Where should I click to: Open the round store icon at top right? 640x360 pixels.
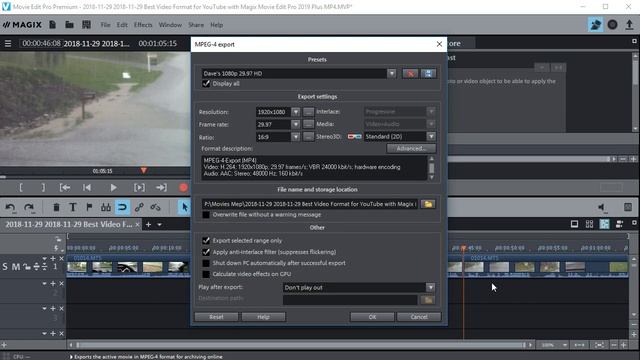(612, 25)
